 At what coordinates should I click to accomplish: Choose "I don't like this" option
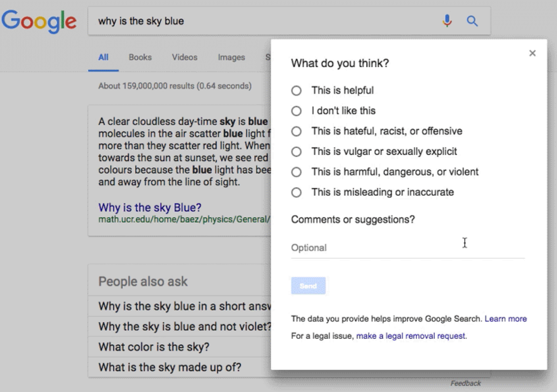[x=296, y=111]
